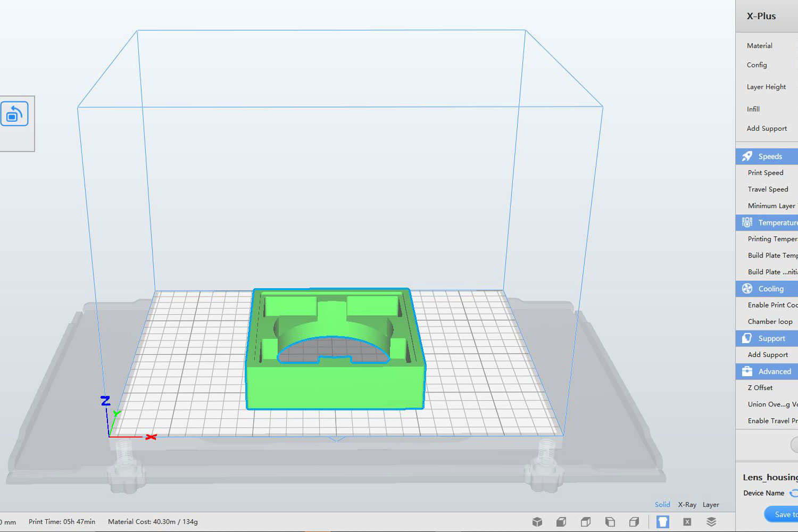Switch to the Layer view label
Viewport: 798px width, 532px height.
coord(711,504)
